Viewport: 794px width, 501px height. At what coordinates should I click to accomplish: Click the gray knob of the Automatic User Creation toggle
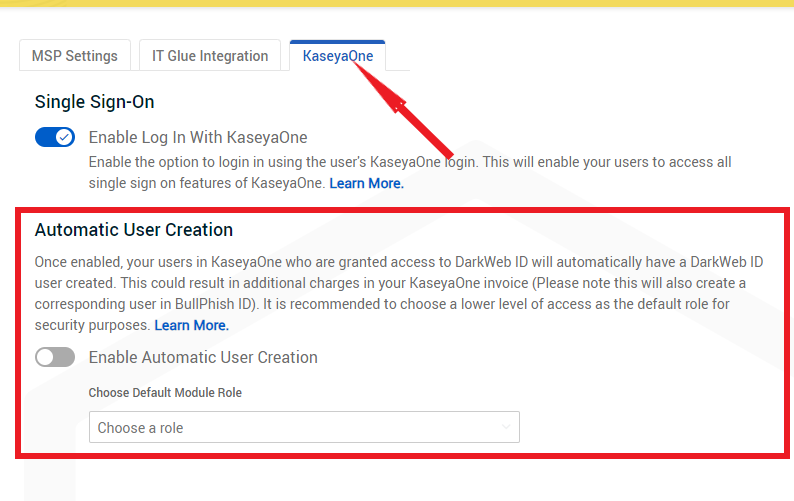(45, 357)
